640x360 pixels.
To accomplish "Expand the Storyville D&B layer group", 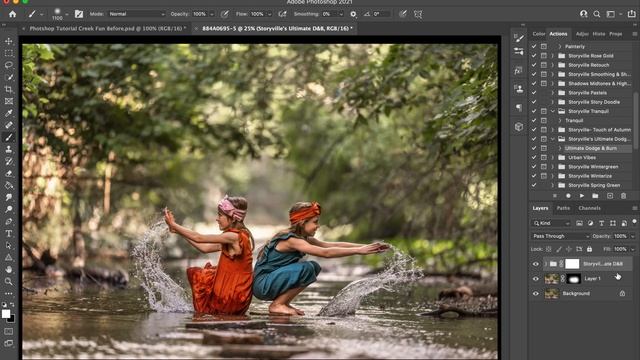I will 546,264.
